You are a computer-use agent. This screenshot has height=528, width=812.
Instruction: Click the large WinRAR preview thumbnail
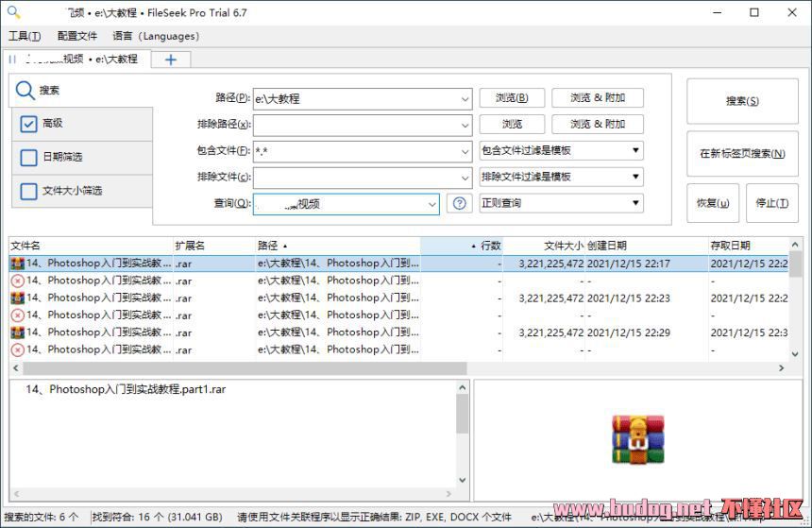click(638, 439)
